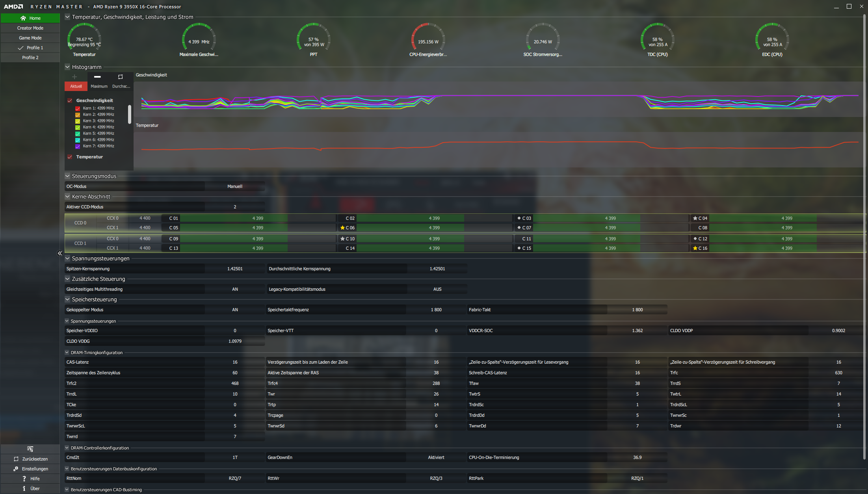
Task: Select the Maximum histogram view button
Action: (x=99, y=86)
